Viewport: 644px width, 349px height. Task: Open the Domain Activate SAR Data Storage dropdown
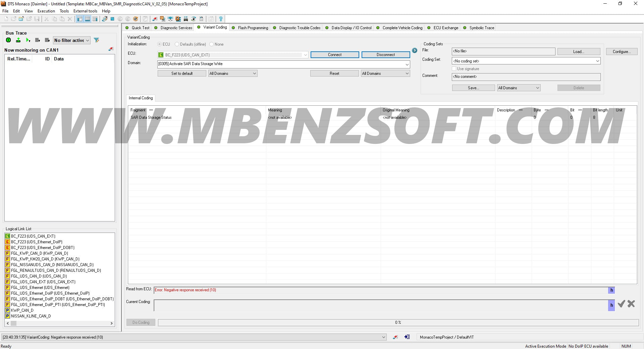click(407, 64)
